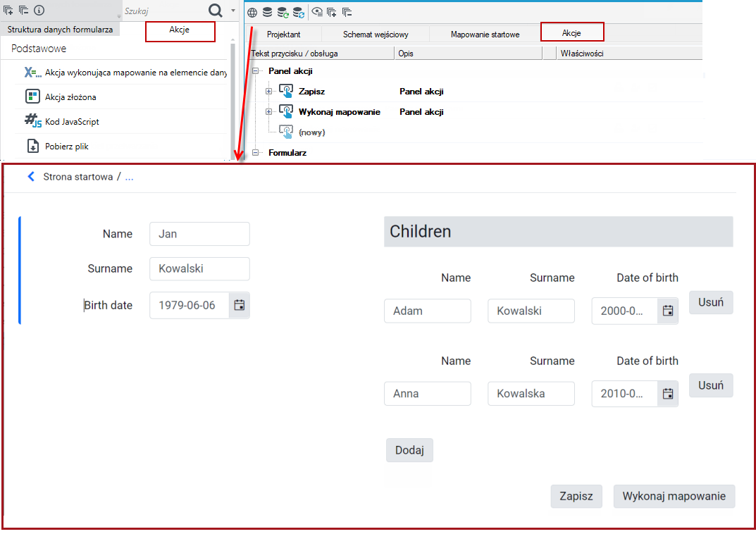The height and width of the screenshot is (534, 756).
Task: Open the calendar picker for Birth date
Action: coord(239,305)
